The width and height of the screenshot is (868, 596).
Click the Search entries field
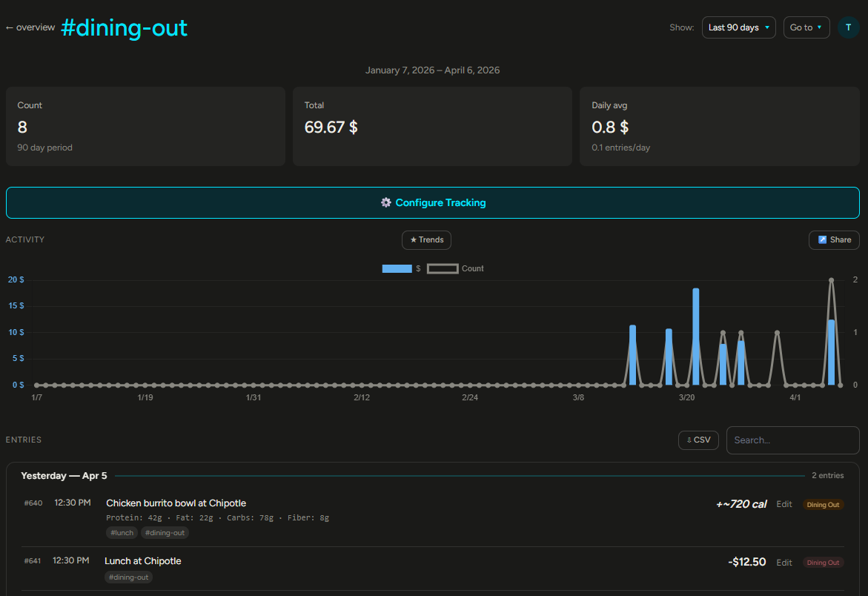(x=792, y=440)
